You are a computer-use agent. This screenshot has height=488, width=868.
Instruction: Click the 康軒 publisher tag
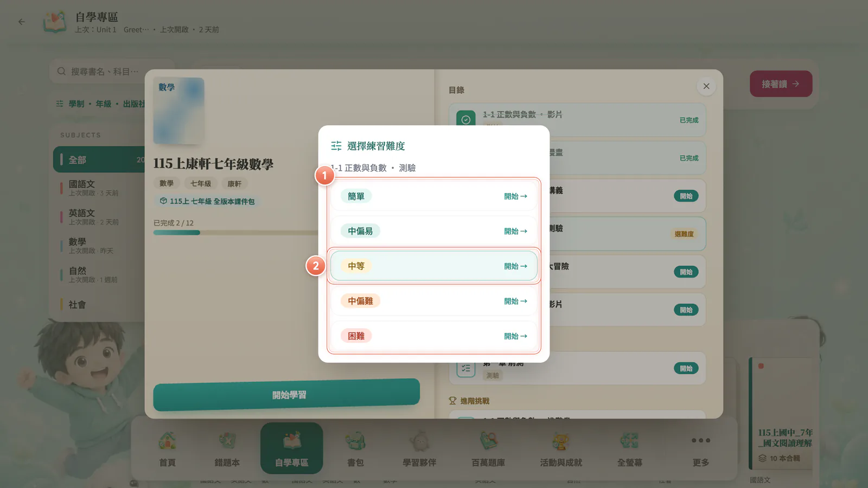click(x=234, y=184)
